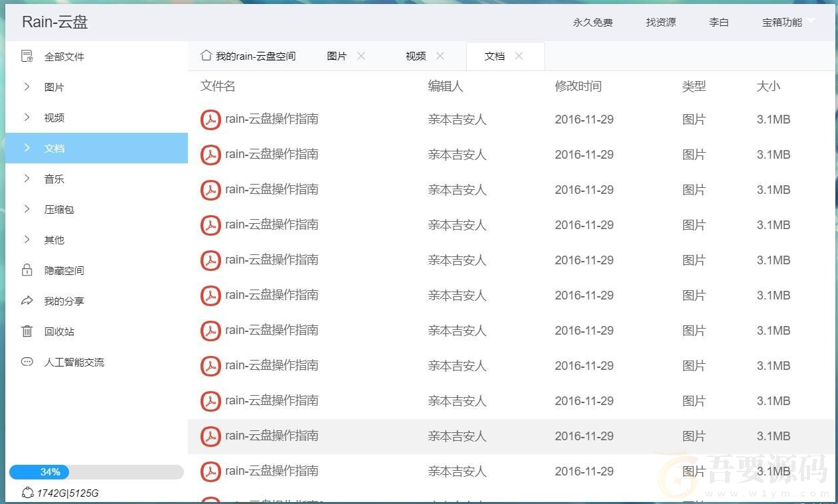The height and width of the screenshot is (504, 838).
Task: Switch to the 图片 tab
Action: point(337,56)
